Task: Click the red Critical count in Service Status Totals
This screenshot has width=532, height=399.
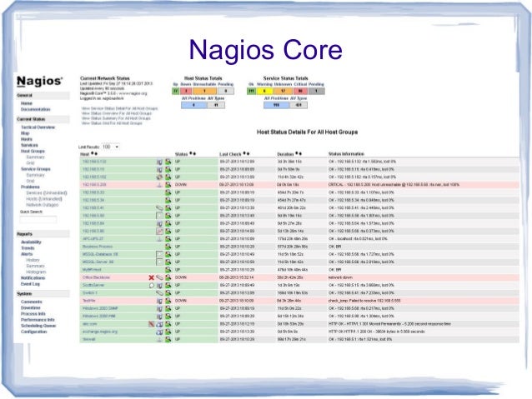Action: pyautogui.click(x=300, y=91)
